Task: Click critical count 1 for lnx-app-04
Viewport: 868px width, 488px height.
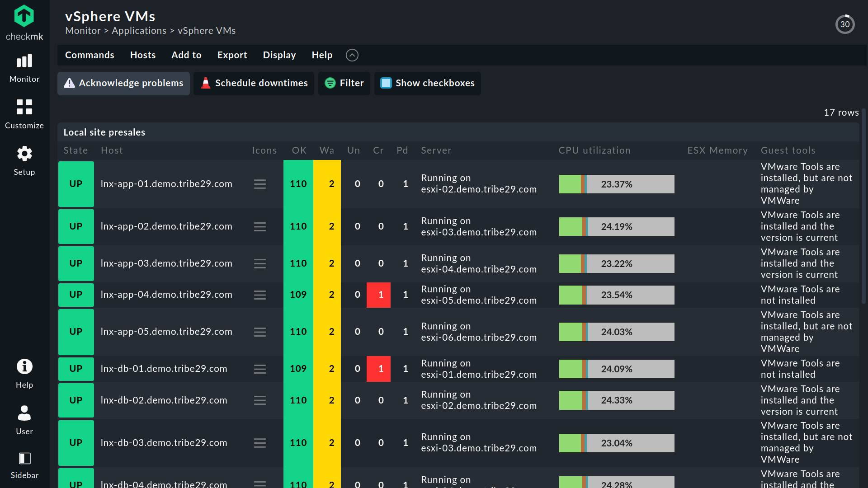Action: click(x=378, y=295)
